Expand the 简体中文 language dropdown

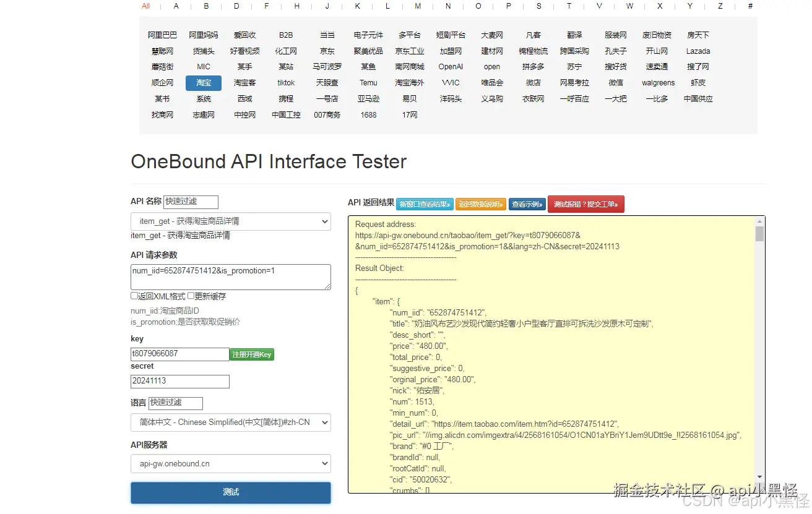pos(231,422)
